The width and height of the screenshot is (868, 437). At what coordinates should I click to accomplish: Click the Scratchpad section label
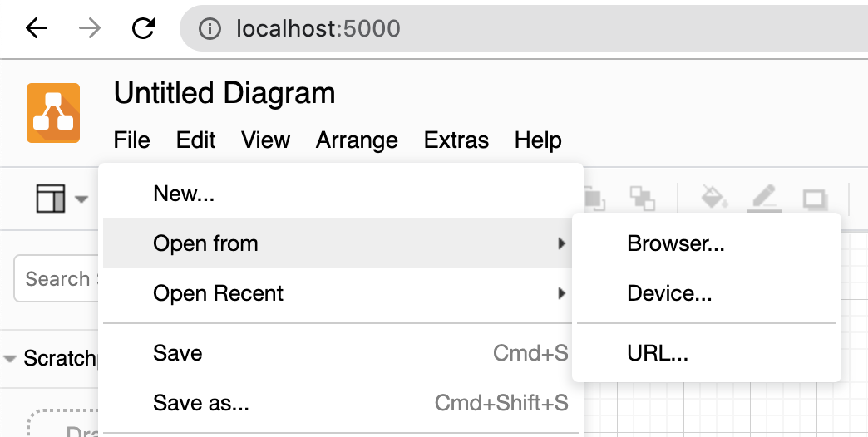pyautogui.click(x=60, y=358)
